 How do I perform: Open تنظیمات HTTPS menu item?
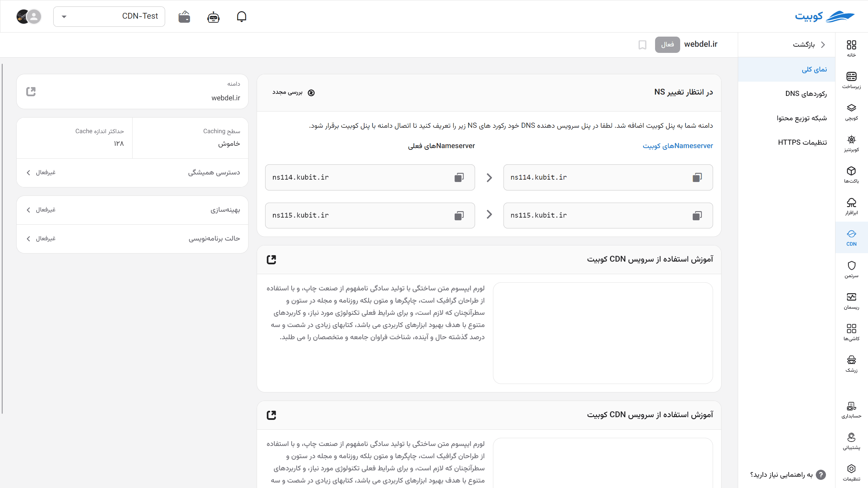pyautogui.click(x=787, y=143)
